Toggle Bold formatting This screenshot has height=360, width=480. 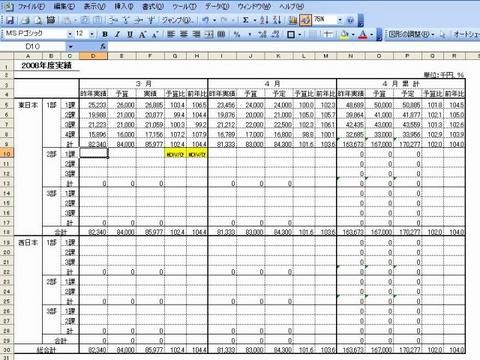(x=105, y=34)
